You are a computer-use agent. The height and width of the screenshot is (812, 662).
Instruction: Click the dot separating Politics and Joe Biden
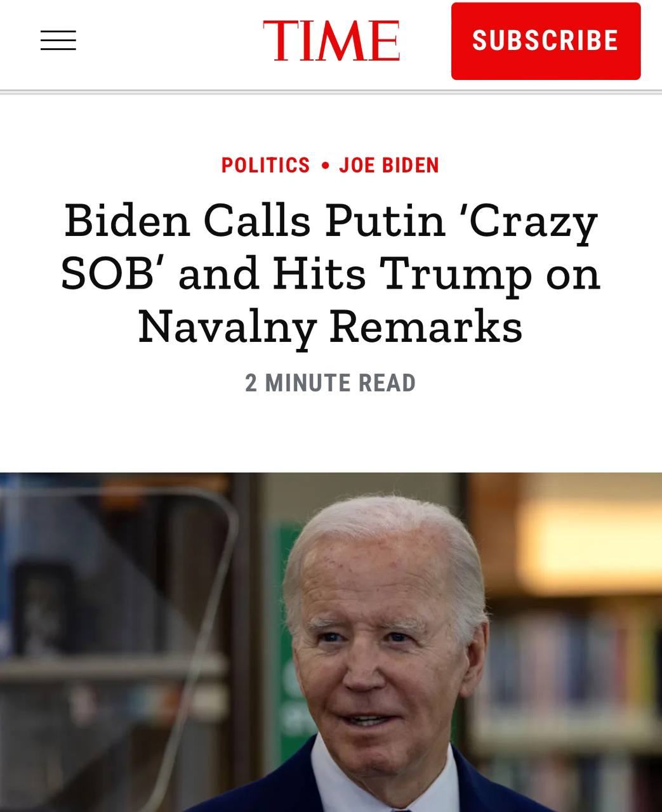tap(325, 166)
